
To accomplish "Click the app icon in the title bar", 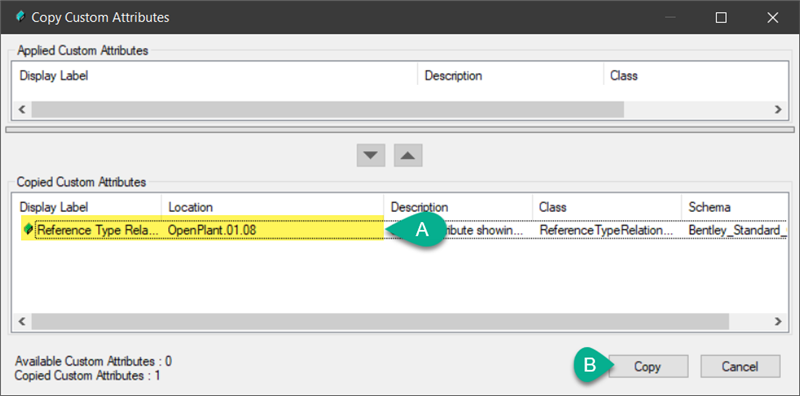I will click(19, 17).
